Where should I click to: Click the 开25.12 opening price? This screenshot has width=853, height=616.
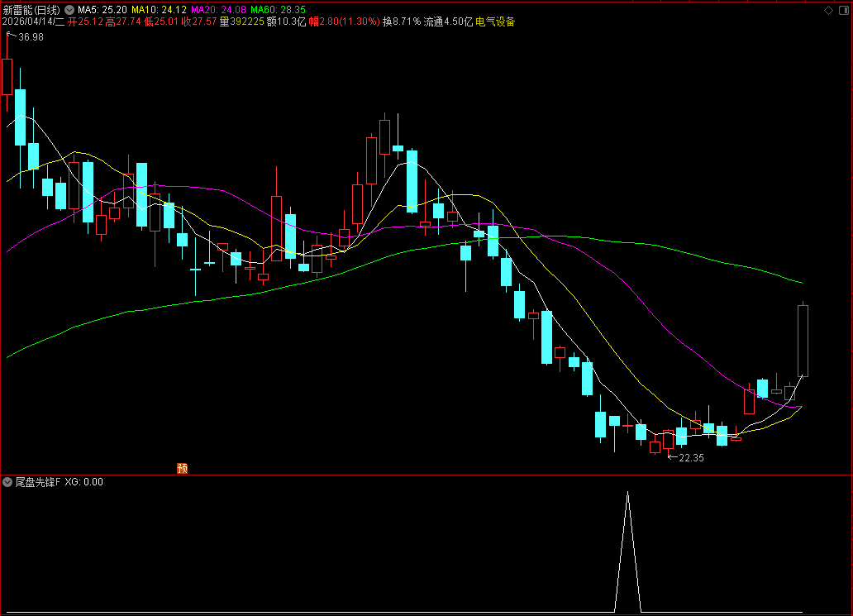[x=85, y=21]
